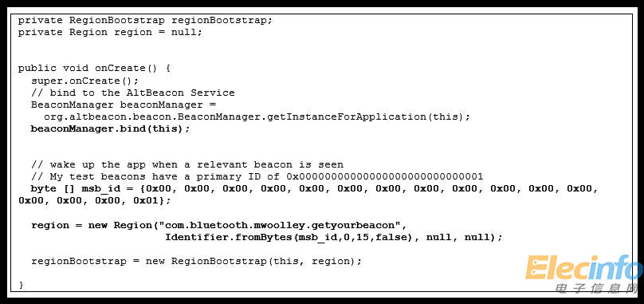Click the bold 'beaconManager.bind(this);' line
The image size is (644, 304).
(x=111, y=128)
